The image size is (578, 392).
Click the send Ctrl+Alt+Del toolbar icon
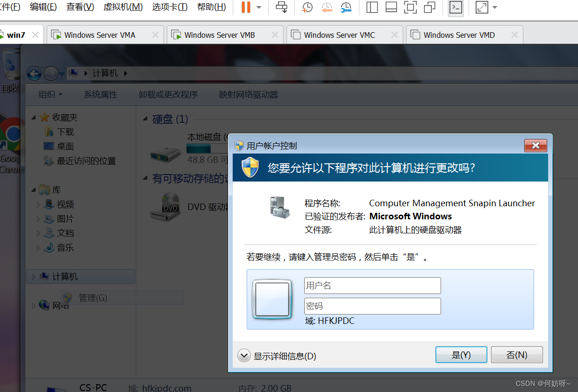point(282,7)
